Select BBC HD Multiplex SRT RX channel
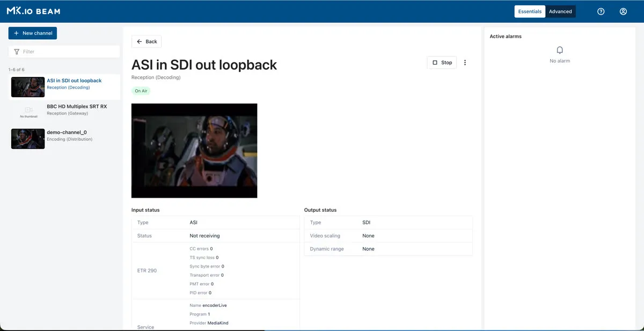This screenshot has width=644, height=331. [x=64, y=112]
